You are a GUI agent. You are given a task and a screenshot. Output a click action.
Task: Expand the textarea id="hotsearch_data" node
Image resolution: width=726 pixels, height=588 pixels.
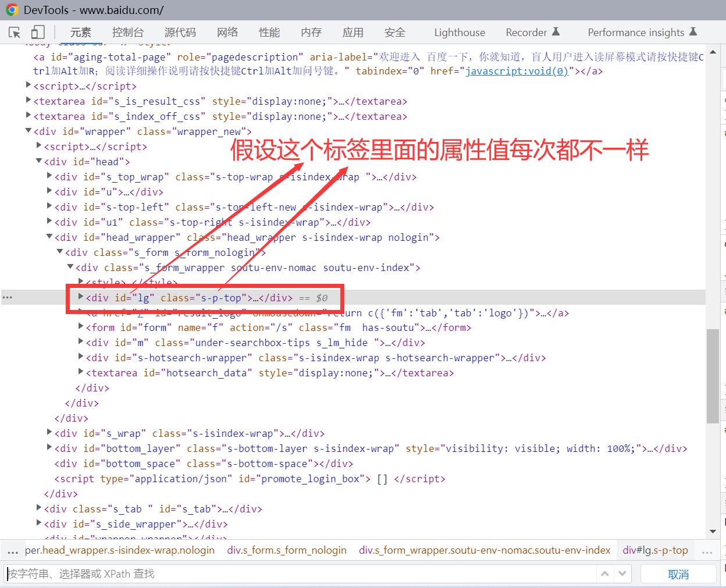[81, 371]
